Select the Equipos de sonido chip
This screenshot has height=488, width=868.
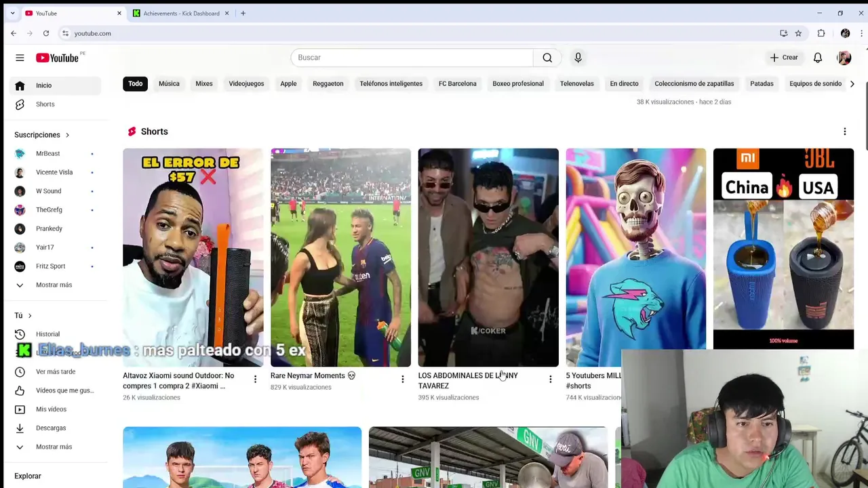point(815,84)
